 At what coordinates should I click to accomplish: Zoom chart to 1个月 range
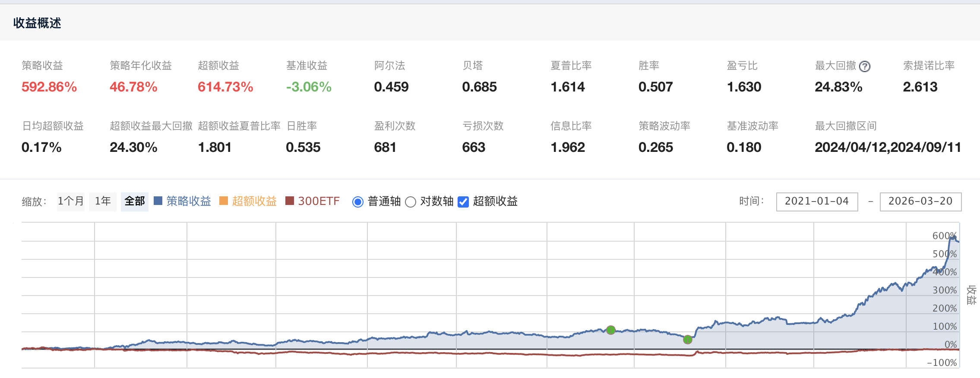coord(71,202)
